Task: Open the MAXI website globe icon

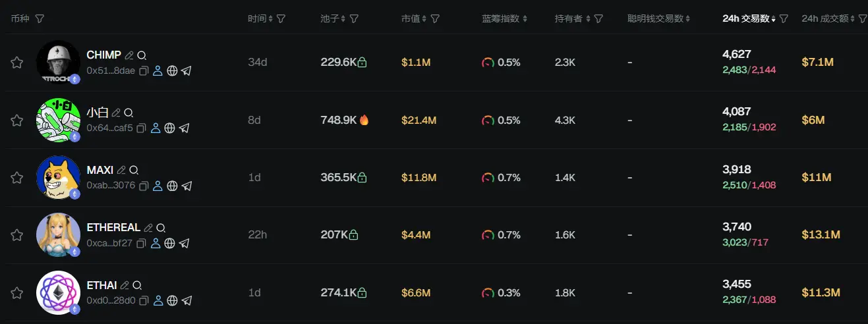Action: 172,186
